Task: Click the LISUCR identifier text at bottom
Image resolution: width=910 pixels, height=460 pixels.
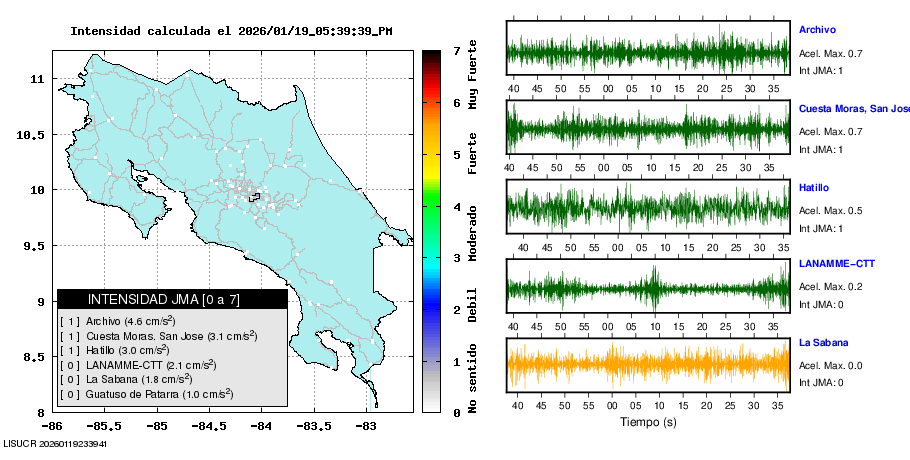Action: point(54,443)
